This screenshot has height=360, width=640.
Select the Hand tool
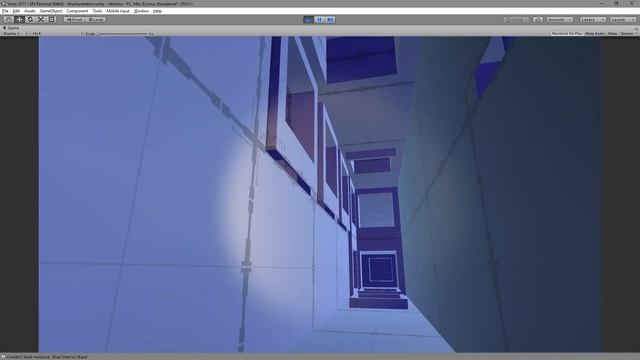pos(8,20)
